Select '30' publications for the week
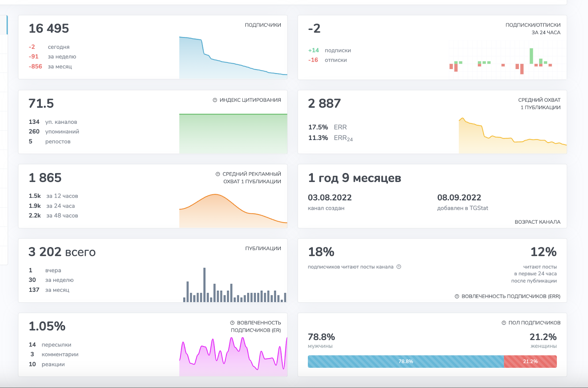Viewport: 588px width, 388px height. click(32, 280)
